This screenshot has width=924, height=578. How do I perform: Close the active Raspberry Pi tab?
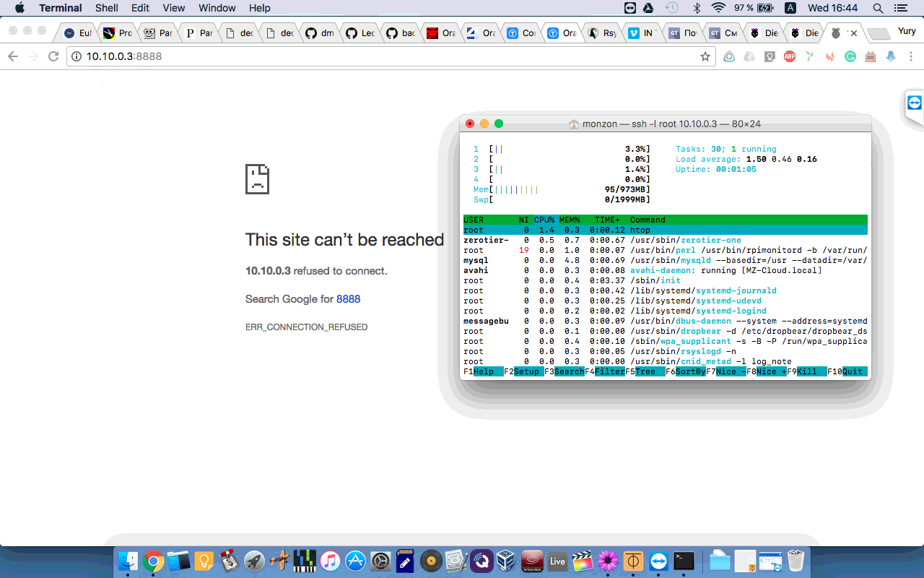click(x=854, y=33)
